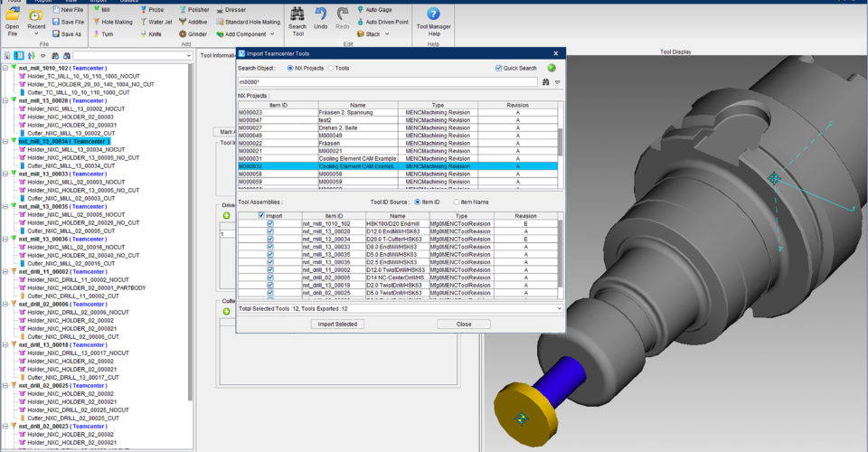The width and height of the screenshot is (868, 452).
Task: Add a Grinder tool
Action: [193, 34]
